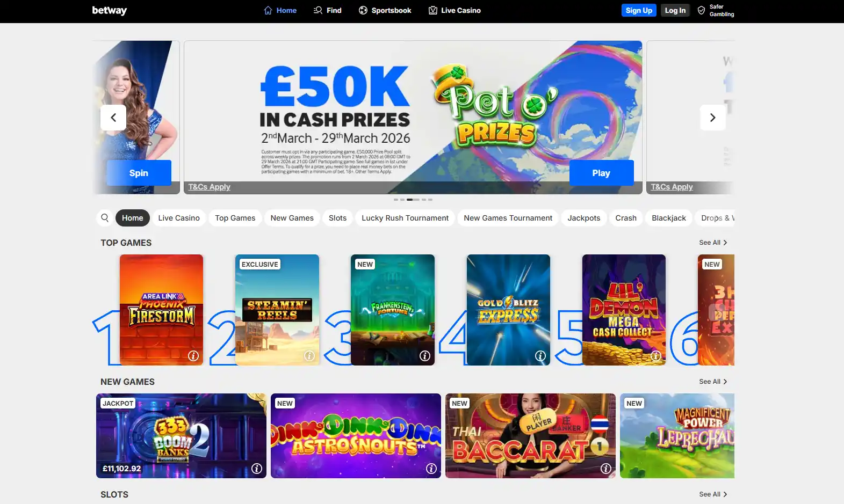Select the last banner pagination dot
844x504 pixels.
point(430,200)
